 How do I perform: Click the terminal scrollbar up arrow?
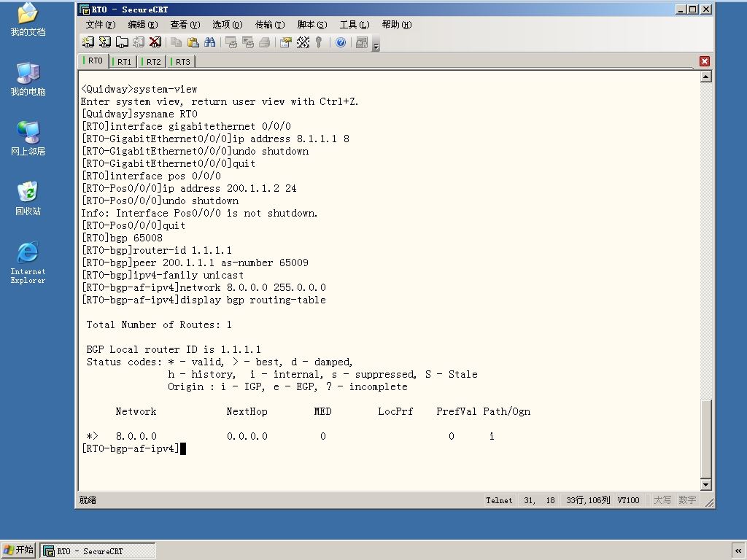point(706,77)
